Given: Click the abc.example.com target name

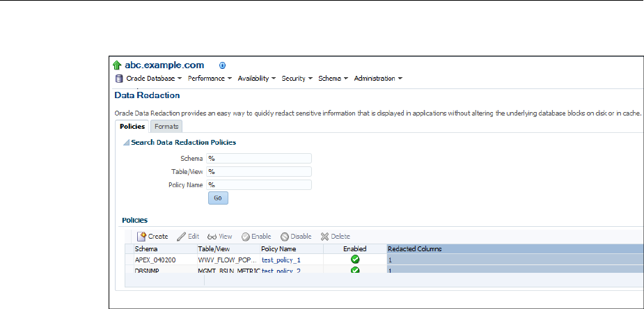Looking at the screenshot, I should pos(164,65).
